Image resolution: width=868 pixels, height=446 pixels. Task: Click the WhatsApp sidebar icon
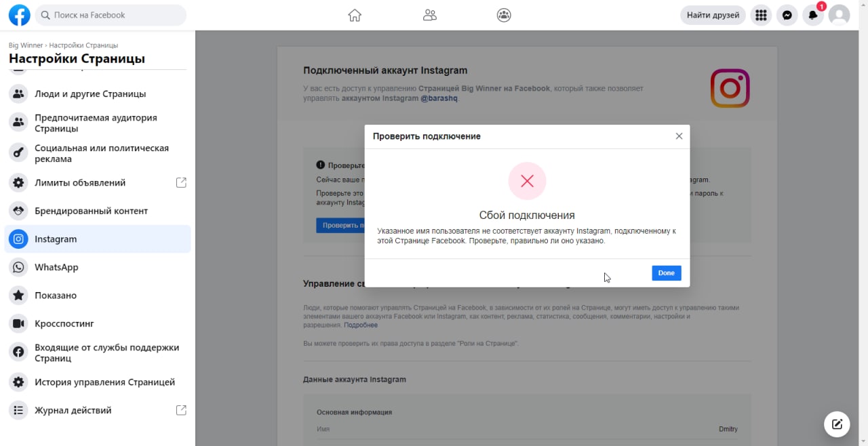pyautogui.click(x=19, y=267)
